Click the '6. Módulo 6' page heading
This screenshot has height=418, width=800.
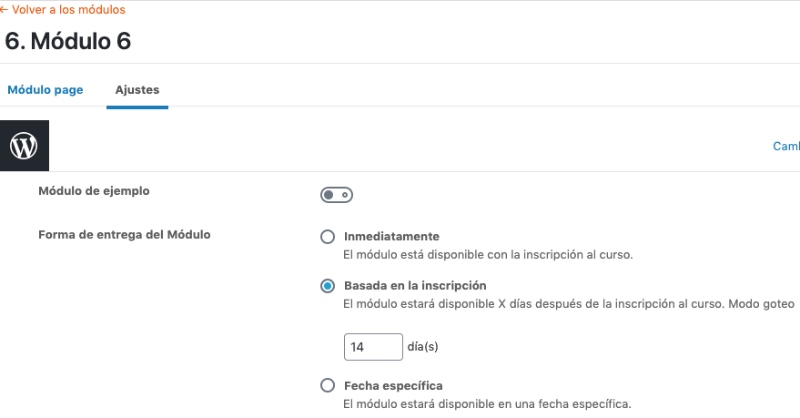pyautogui.click(x=68, y=41)
